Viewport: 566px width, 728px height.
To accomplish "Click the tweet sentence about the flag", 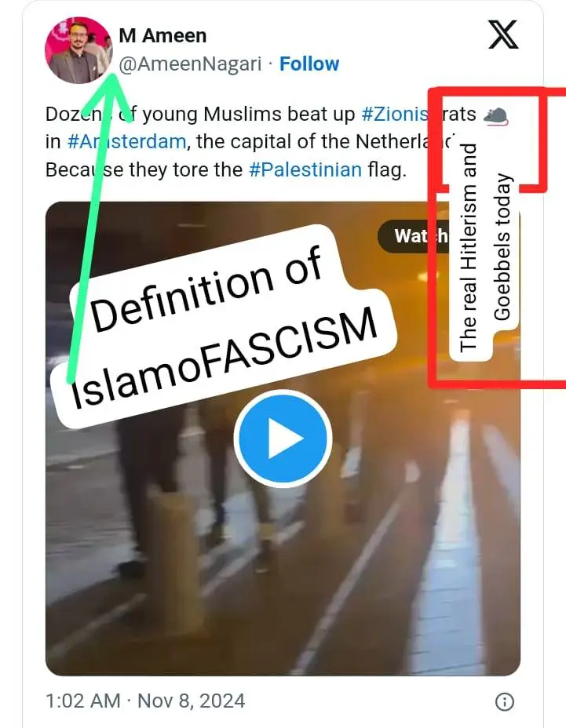I will [x=226, y=170].
